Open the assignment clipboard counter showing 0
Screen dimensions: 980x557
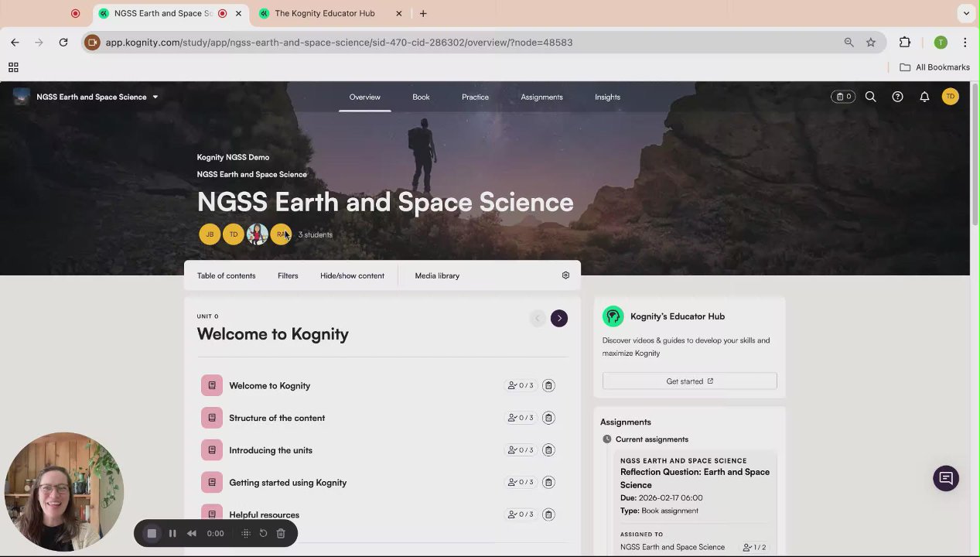click(843, 97)
